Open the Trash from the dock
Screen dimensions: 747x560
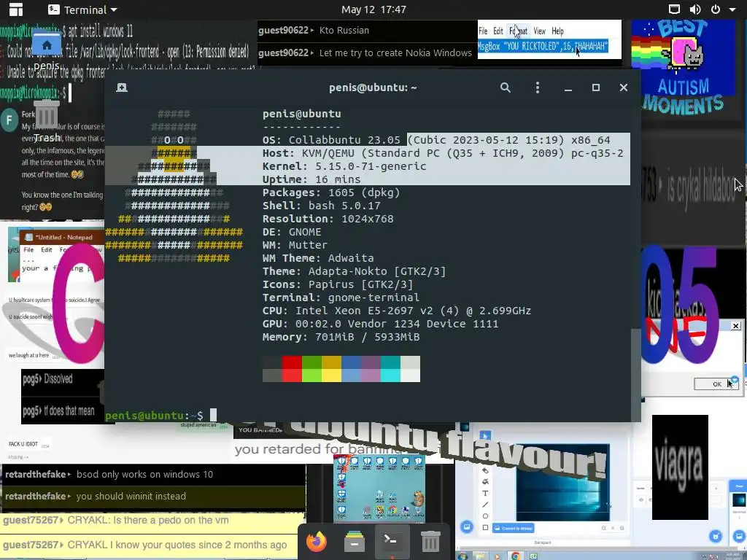pyautogui.click(x=430, y=542)
